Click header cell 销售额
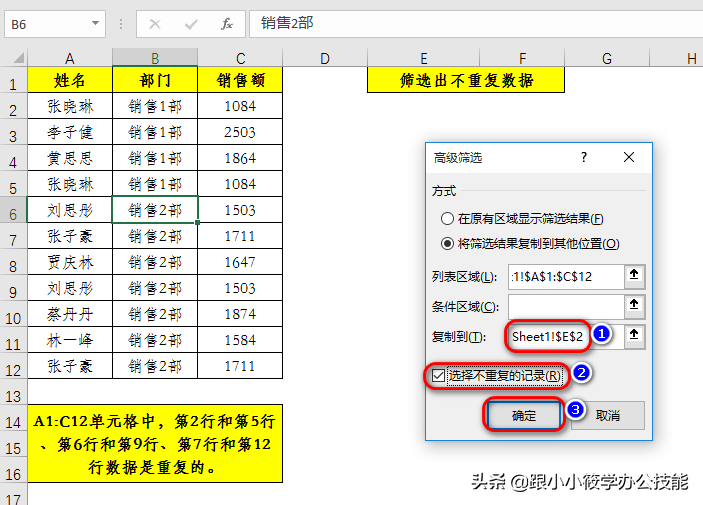 (x=240, y=80)
